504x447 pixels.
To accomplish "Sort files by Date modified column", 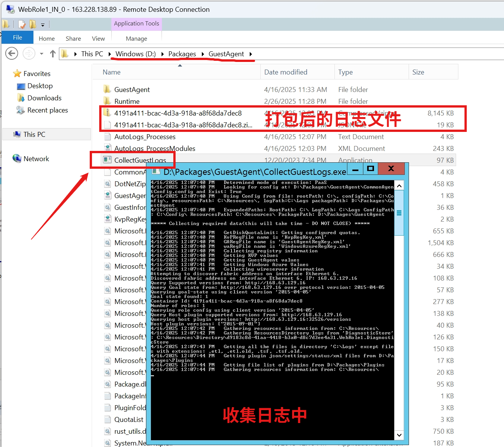I will point(285,72).
